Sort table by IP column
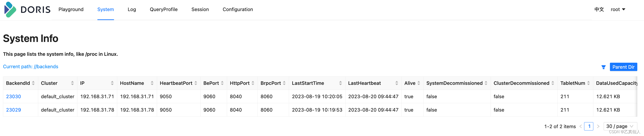This screenshot has height=136, width=644. click(112, 83)
